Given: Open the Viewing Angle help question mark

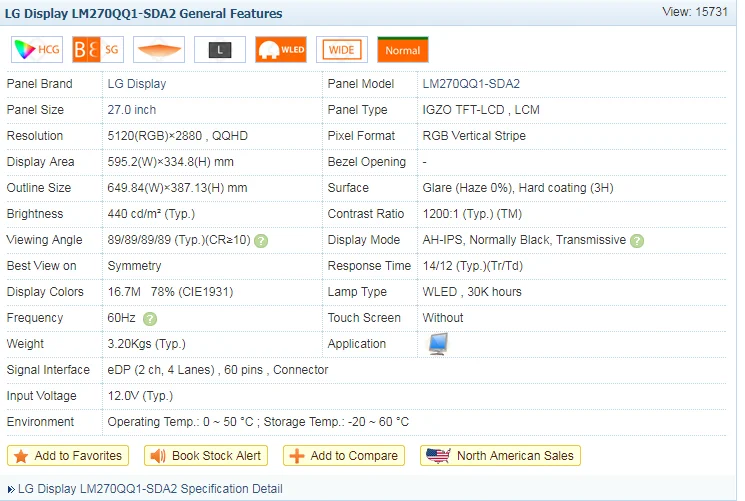Looking at the screenshot, I should point(261,241).
